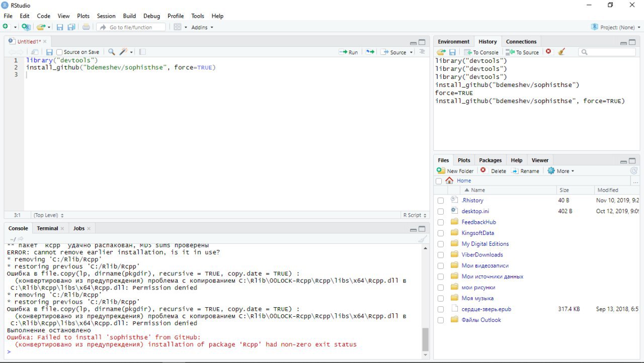Screen dimensions: 644x363
Task: Open recent files dropdown arrow
Action: point(49,27)
